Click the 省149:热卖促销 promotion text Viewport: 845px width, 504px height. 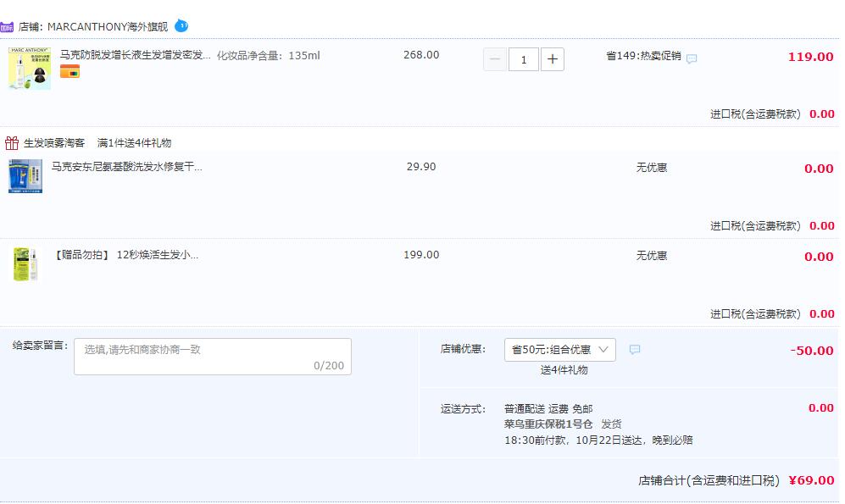pos(643,55)
